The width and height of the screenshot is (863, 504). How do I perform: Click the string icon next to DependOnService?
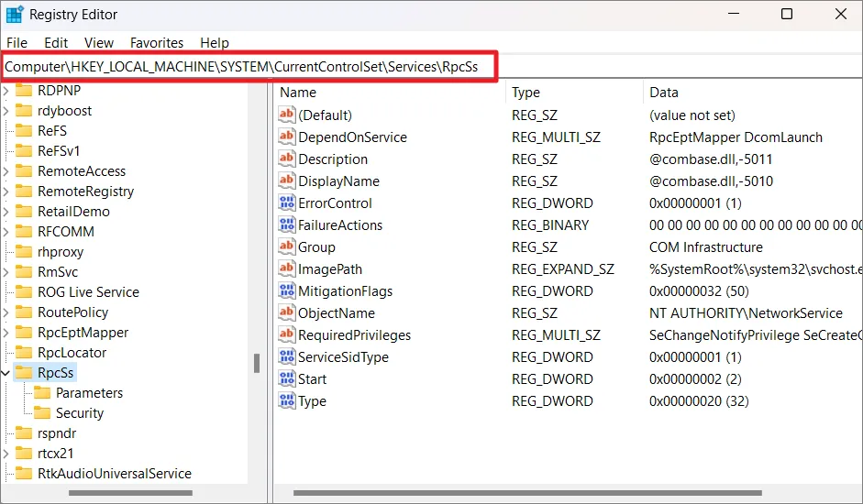pos(287,137)
